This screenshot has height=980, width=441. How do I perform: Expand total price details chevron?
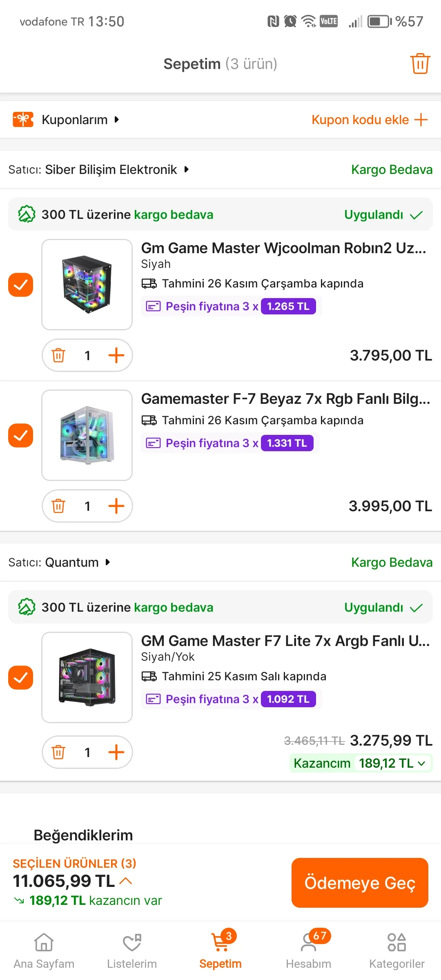click(x=126, y=881)
